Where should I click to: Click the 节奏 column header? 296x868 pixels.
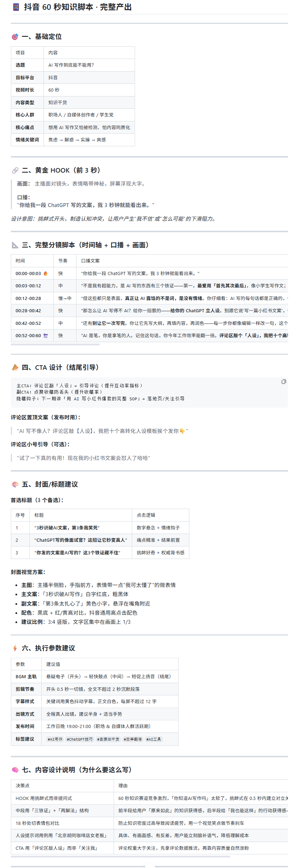(65, 261)
